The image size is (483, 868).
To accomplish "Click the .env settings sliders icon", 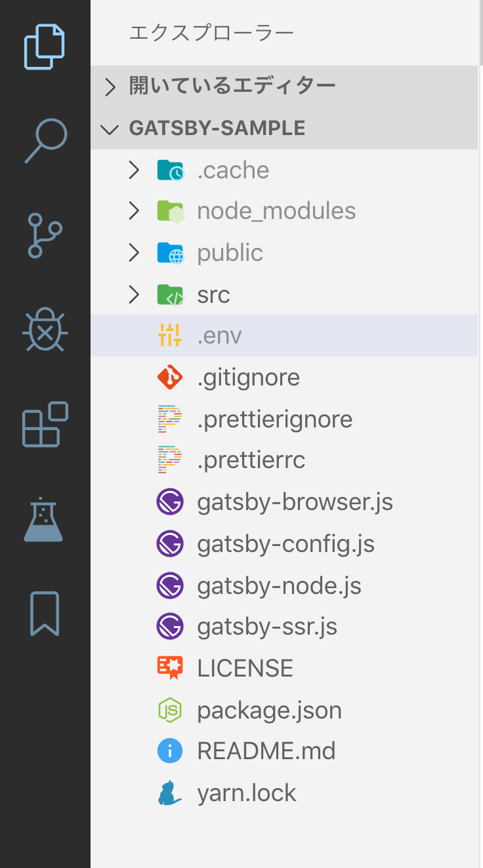I will point(170,336).
